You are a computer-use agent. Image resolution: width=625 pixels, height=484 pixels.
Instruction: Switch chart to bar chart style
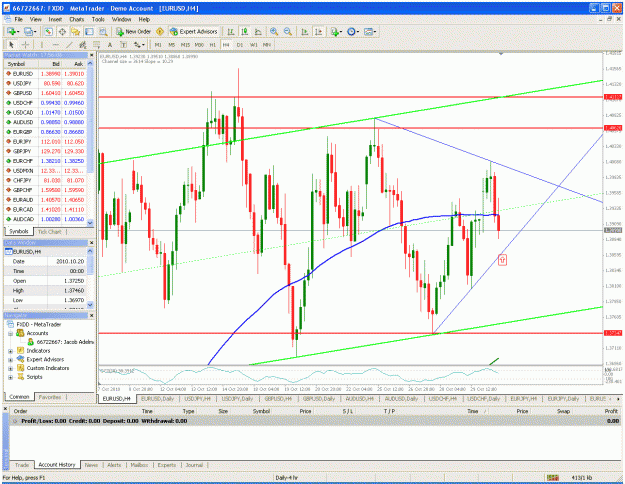[231, 31]
